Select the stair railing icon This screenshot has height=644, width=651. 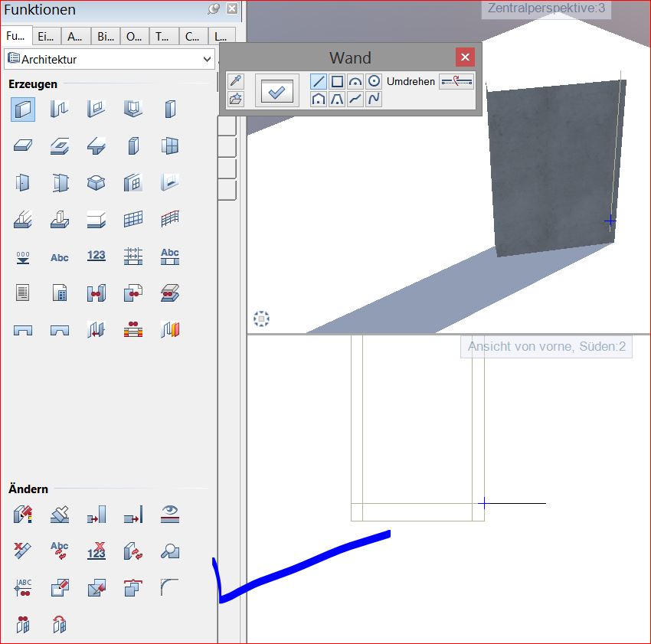point(170,219)
